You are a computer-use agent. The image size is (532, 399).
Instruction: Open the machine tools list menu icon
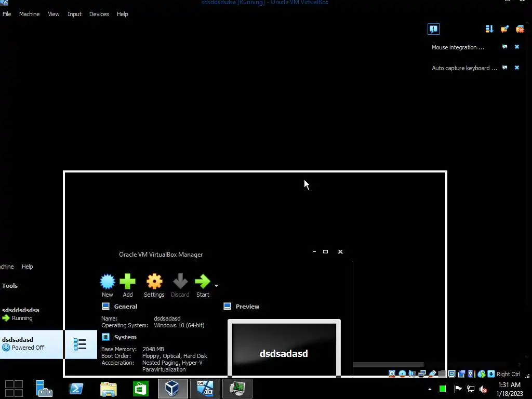[x=80, y=344]
